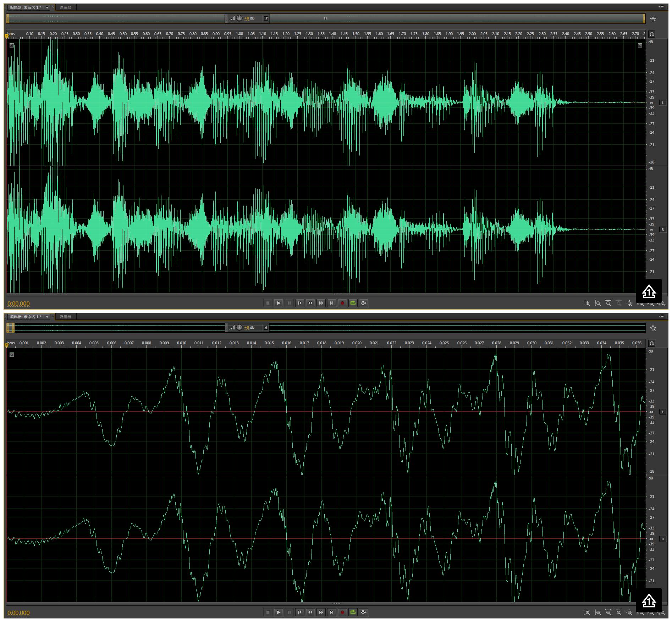
Task: Click the upper navigator overview bar grip
Action: point(325,18)
